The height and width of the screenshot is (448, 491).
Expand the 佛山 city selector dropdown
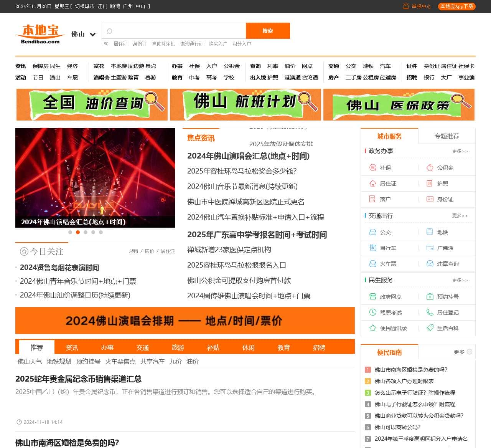[x=92, y=35]
